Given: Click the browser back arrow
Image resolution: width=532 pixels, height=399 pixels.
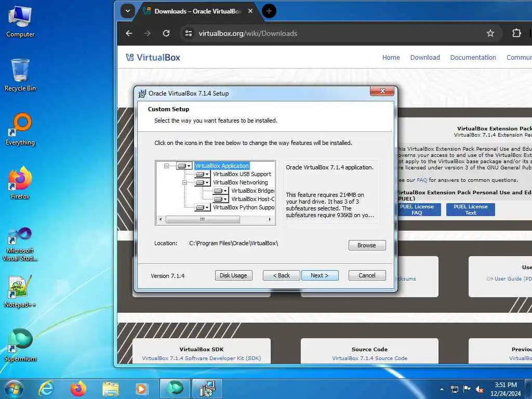Looking at the screenshot, I should tap(129, 33).
